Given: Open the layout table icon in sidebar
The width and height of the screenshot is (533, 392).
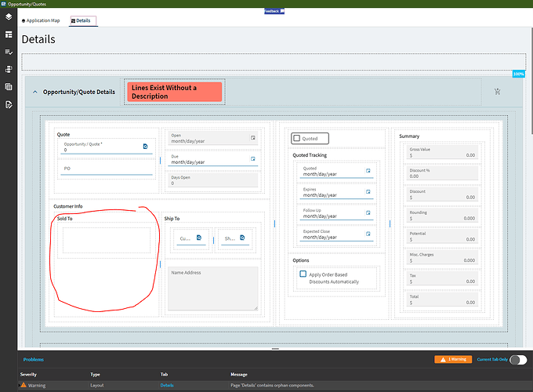Looking at the screenshot, I should [9, 34].
